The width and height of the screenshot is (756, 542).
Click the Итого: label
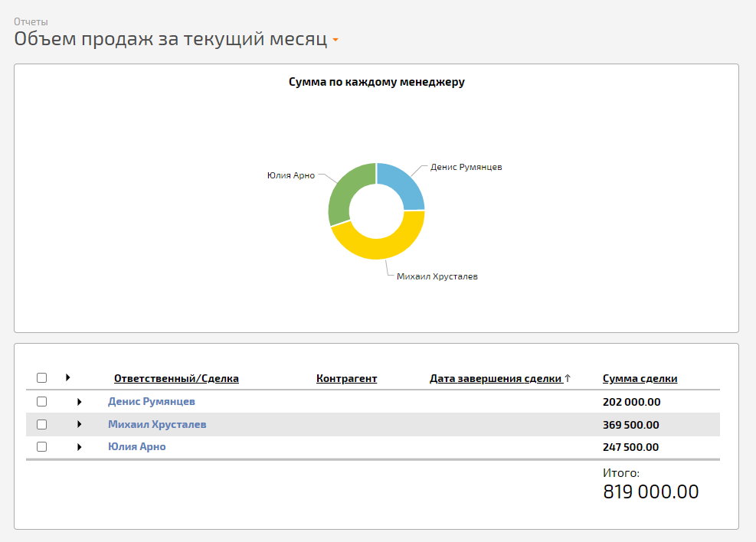pyautogui.click(x=621, y=473)
